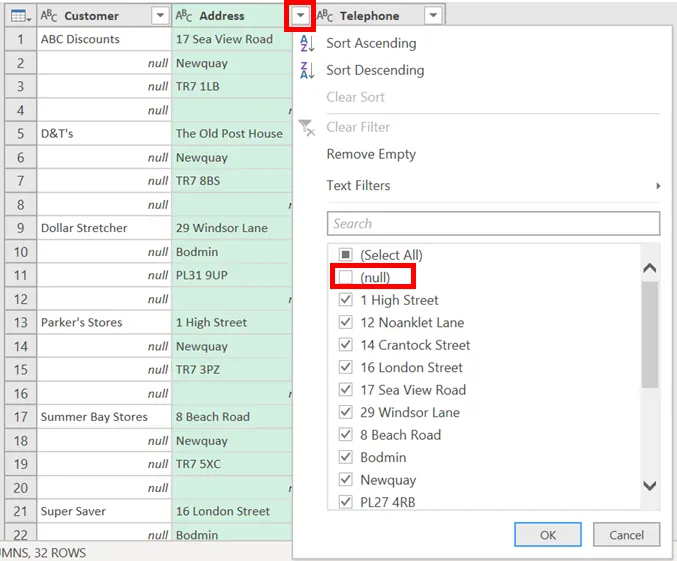677x561 pixels.
Task: Click the Sort Ascending A-Z icon
Action: pos(307,43)
